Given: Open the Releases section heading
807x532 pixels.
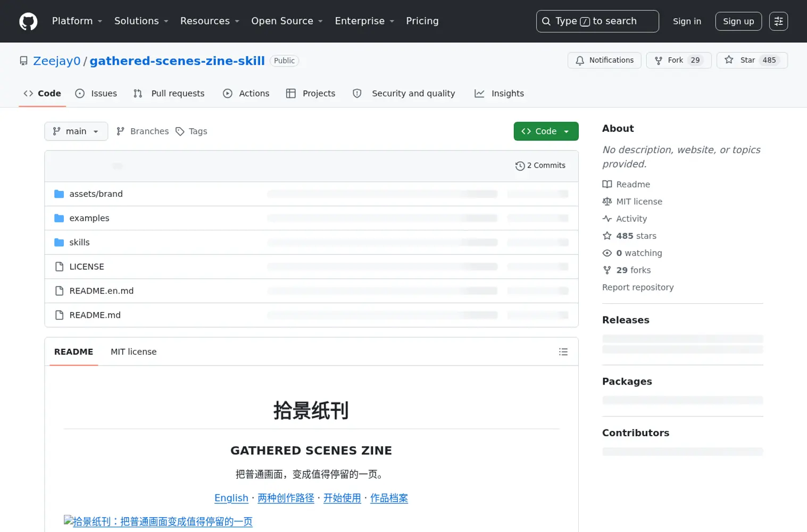Looking at the screenshot, I should pos(626,320).
